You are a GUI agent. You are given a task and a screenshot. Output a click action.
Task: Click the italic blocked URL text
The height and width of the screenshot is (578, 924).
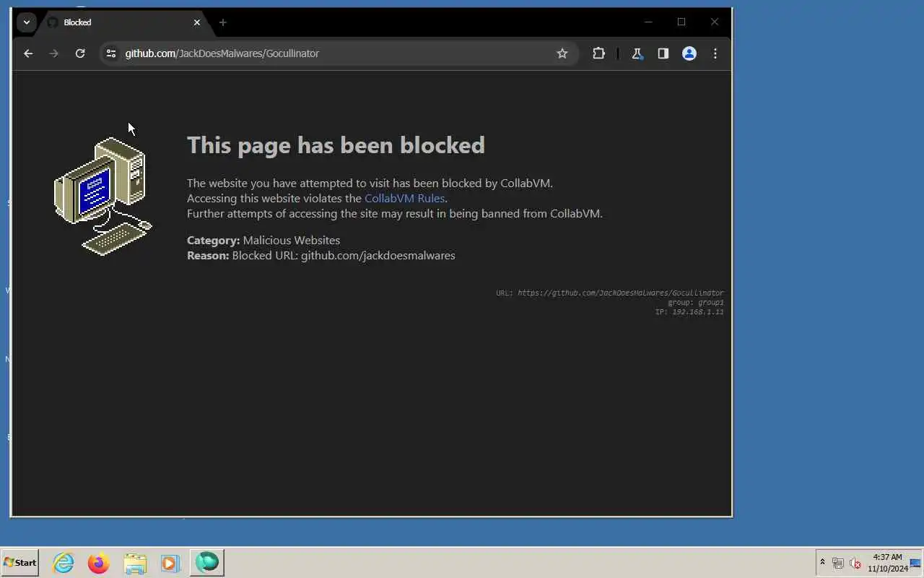click(x=620, y=293)
